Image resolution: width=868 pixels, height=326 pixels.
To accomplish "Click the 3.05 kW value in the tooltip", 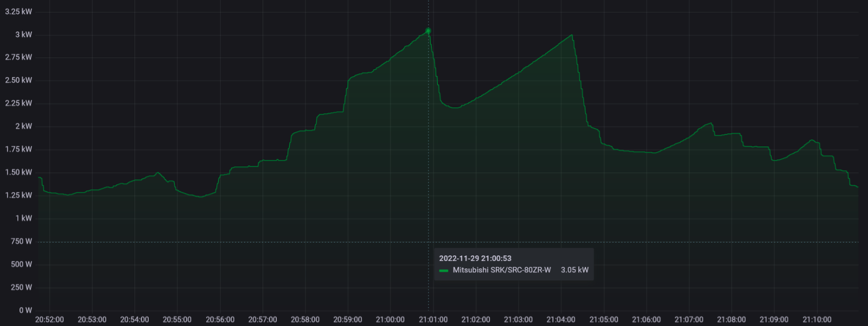I will click(x=575, y=270).
